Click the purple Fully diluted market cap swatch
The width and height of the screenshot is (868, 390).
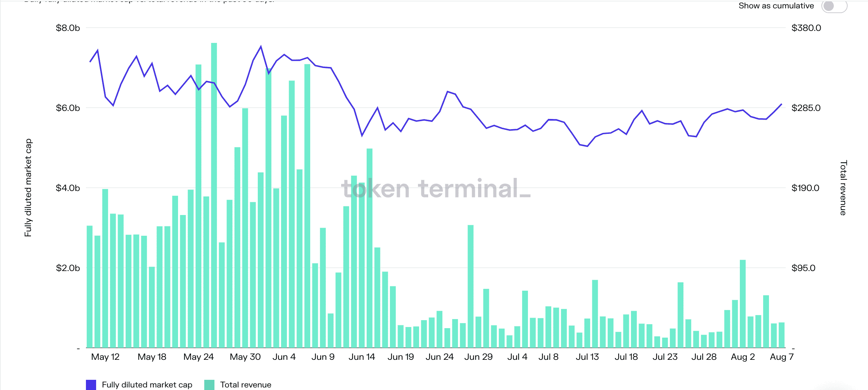(91, 385)
